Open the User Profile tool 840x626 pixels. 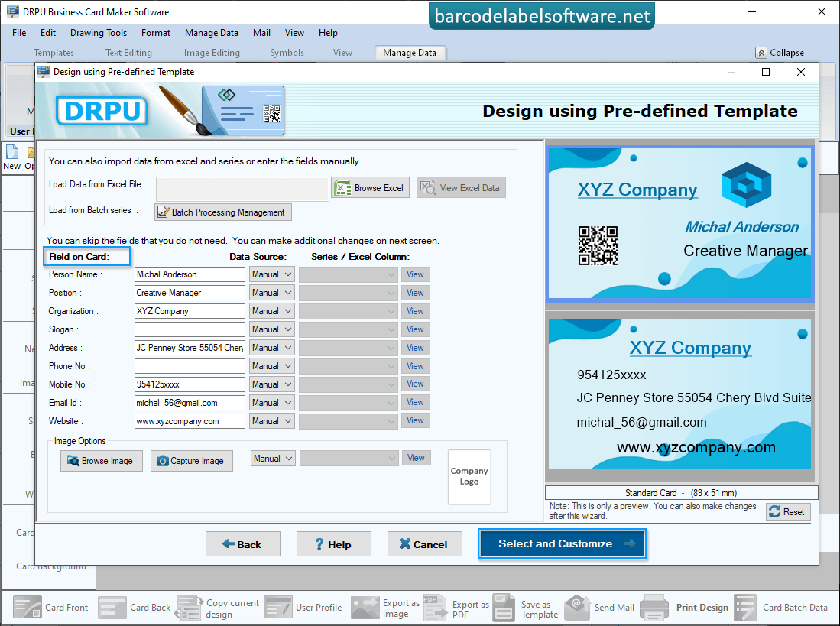(x=303, y=608)
